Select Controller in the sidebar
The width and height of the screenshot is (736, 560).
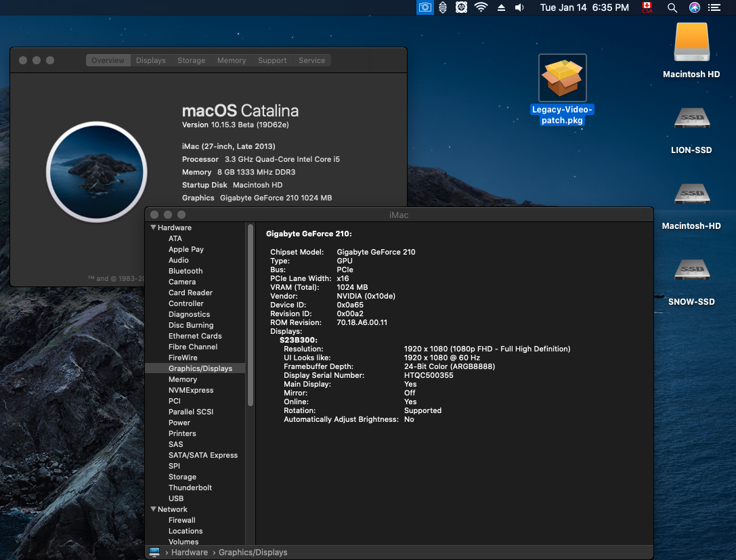point(186,303)
